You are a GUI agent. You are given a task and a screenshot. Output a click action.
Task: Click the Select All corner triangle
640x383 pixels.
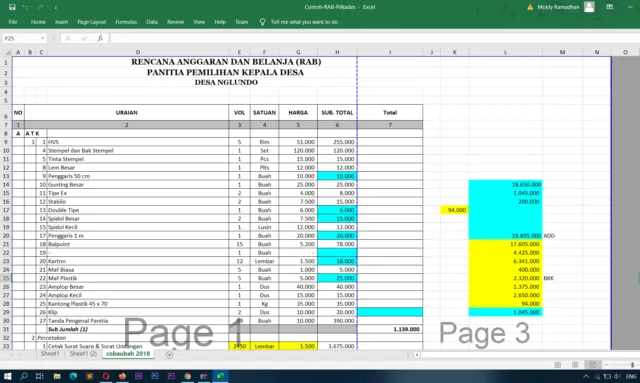[8, 52]
